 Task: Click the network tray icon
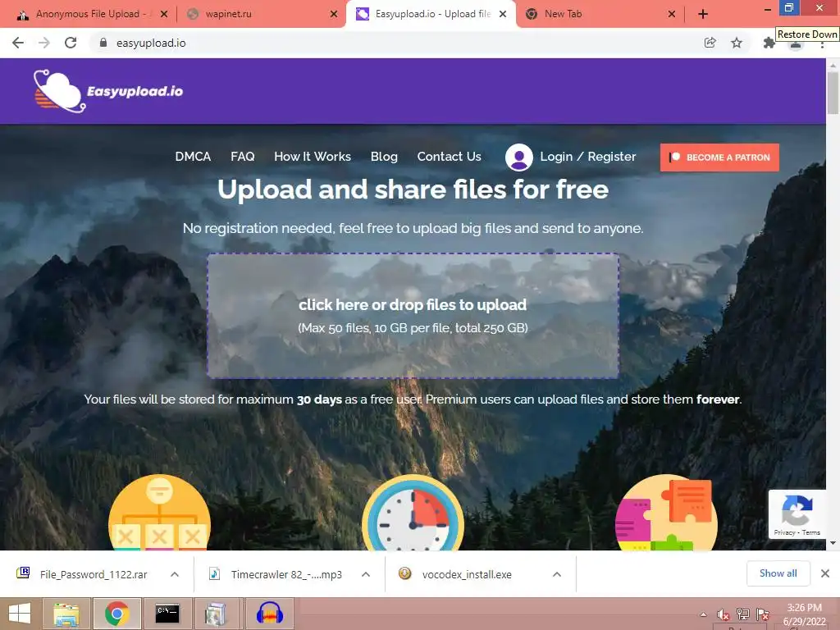coord(742,614)
